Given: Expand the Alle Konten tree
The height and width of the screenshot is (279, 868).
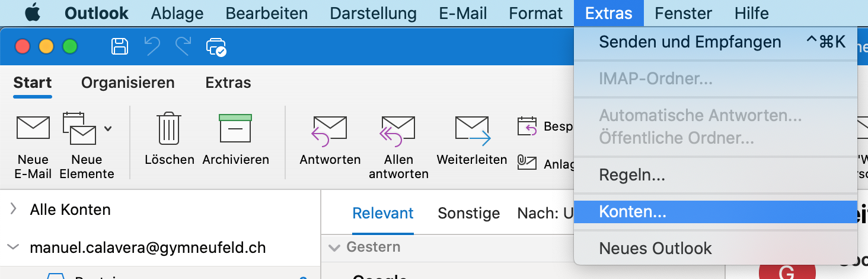Looking at the screenshot, I should click(x=13, y=210).
